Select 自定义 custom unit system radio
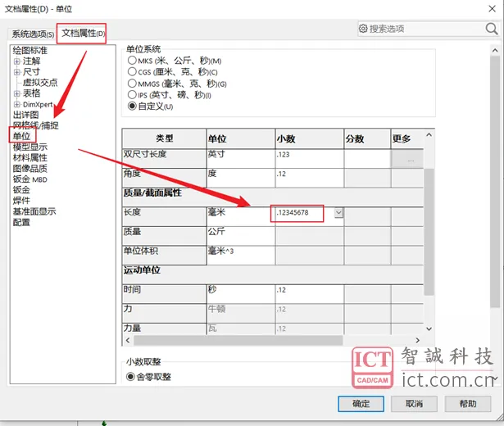This screenshot has width=504, height=426. click(x=132, y=106)
